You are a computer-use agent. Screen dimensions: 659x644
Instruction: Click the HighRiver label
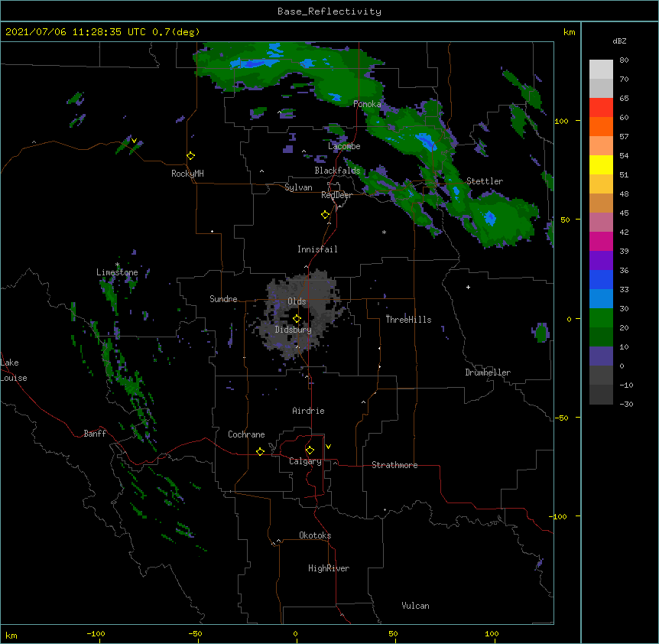click(x=329, y=568)
